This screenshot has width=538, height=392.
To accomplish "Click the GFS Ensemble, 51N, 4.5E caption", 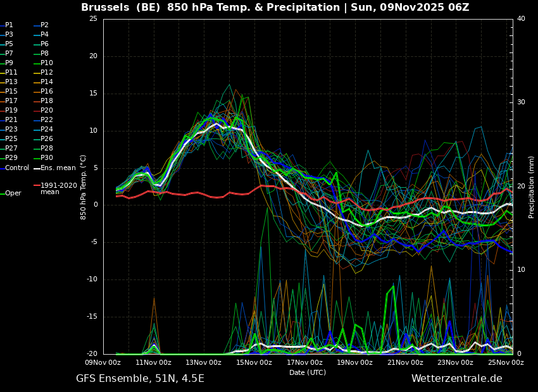I will tap(140, 379).
